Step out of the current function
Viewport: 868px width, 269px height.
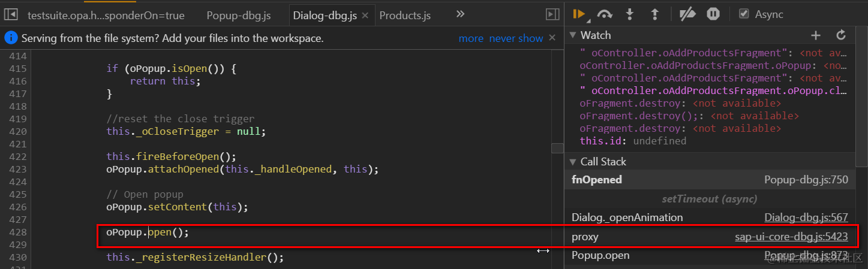pos(655,14)
